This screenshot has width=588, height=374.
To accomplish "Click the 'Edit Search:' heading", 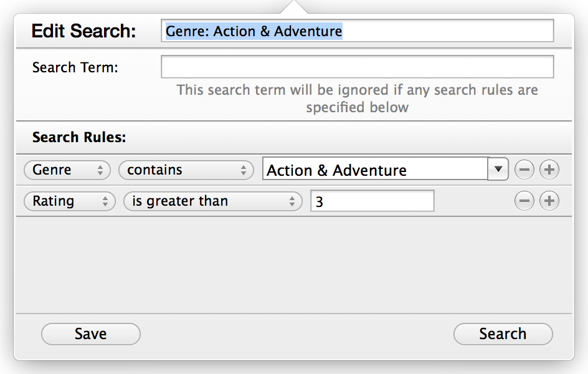I will (x=83, y=31).
